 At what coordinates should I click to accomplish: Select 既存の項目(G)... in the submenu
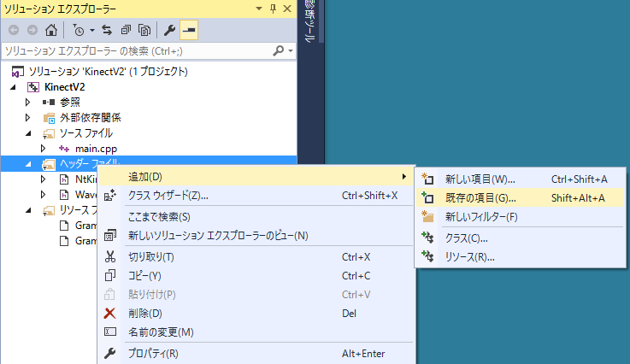coord(480,197)
